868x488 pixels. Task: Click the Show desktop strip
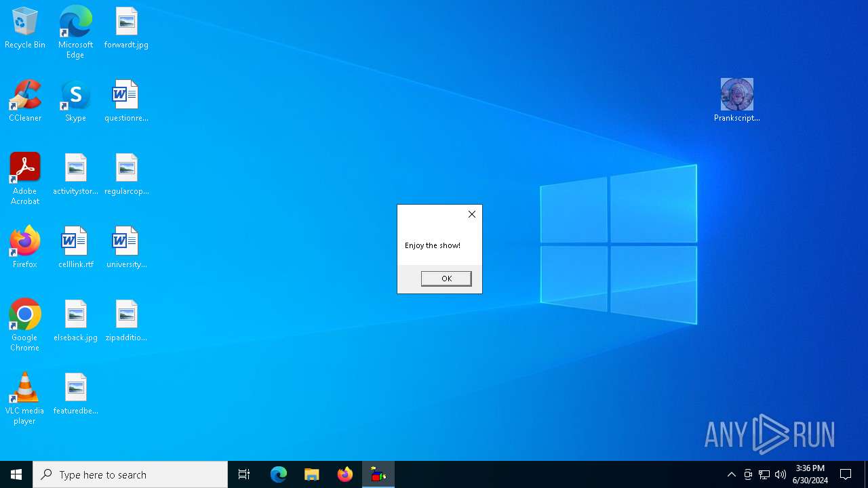click(x=866, y=474)
